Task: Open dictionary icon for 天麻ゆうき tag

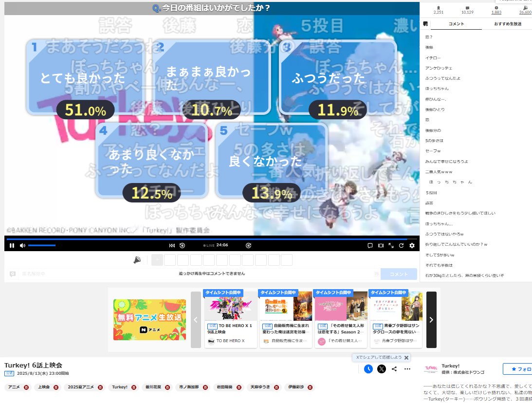Action: 276,387
